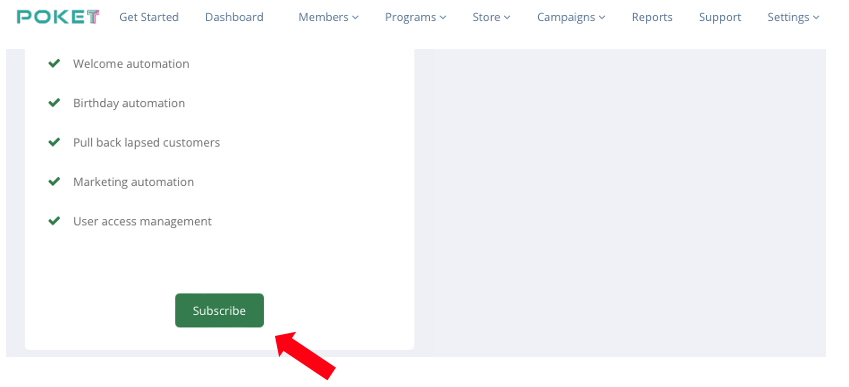Click the Pull back lapsed customers checkmark

[x=54, y=142]
